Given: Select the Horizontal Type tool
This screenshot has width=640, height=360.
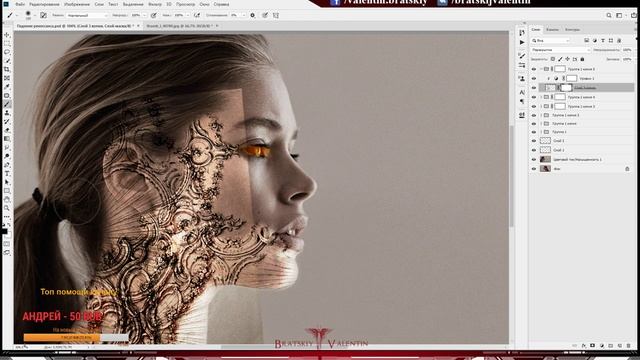Looking at the screenshot, I should pos(7,173).
